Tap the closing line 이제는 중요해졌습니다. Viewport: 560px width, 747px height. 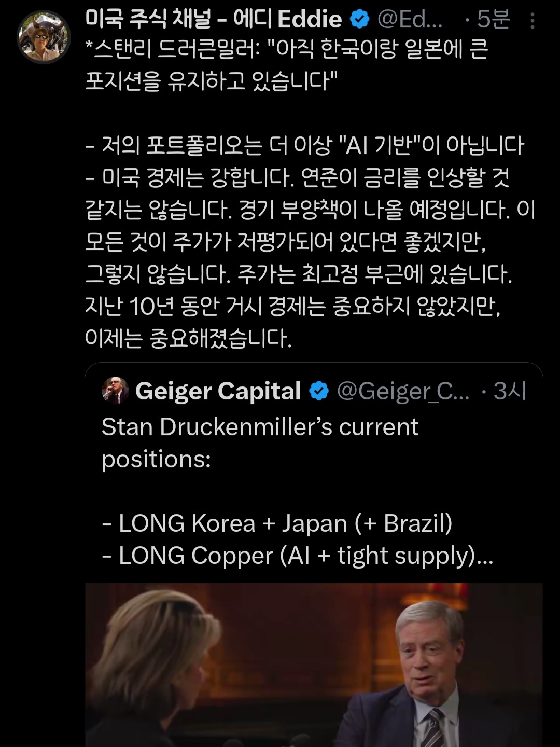click(x=188, y=339)
